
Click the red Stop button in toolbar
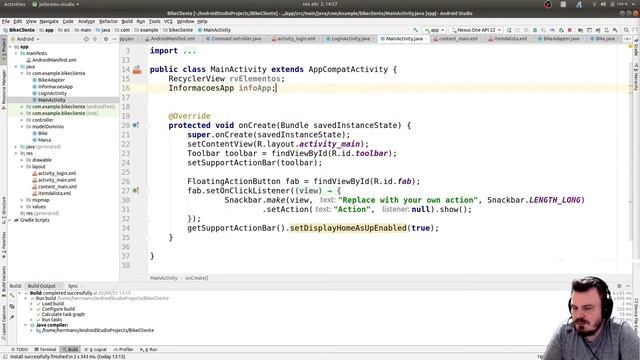570,30
